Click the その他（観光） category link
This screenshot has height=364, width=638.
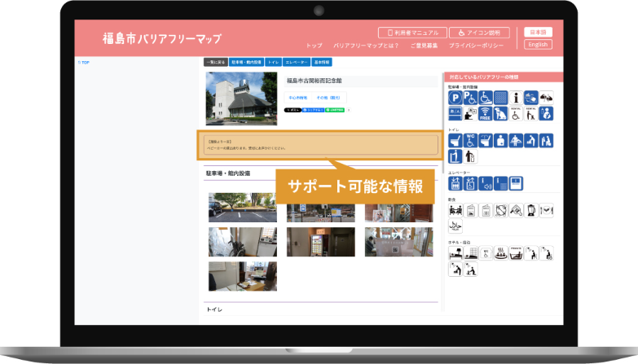328,98
